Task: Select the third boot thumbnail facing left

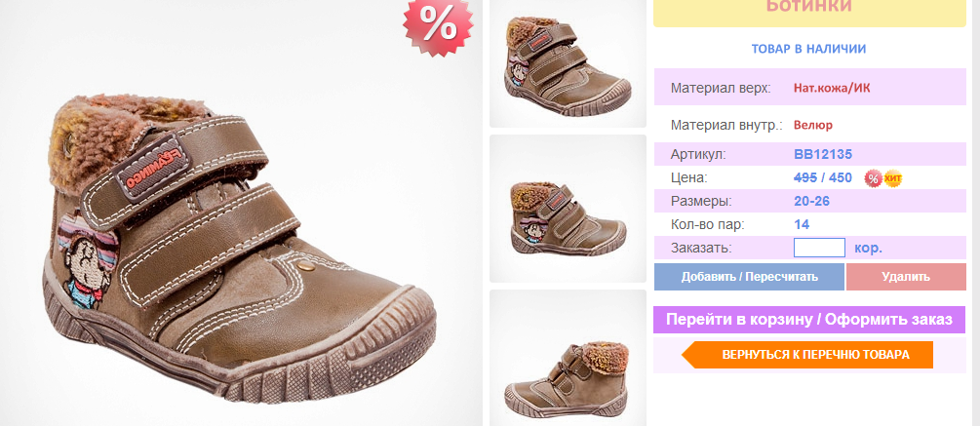Action: point(568,358)
